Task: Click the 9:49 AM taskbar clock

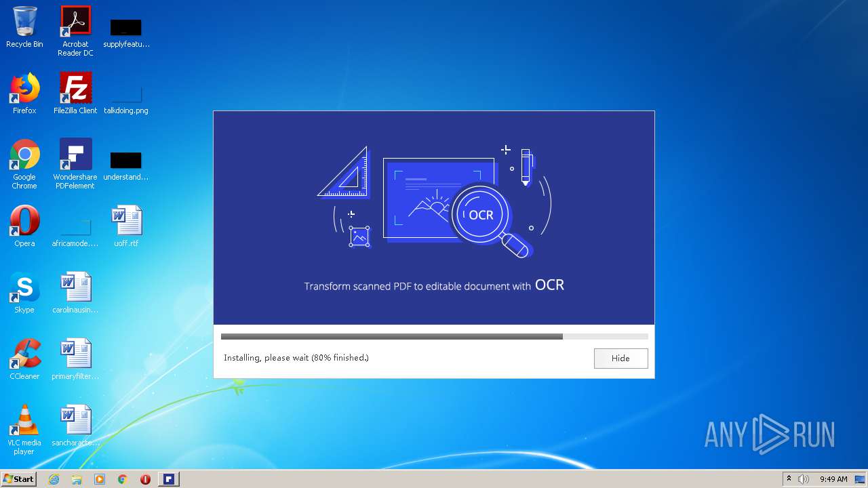Action: (833, 479)
